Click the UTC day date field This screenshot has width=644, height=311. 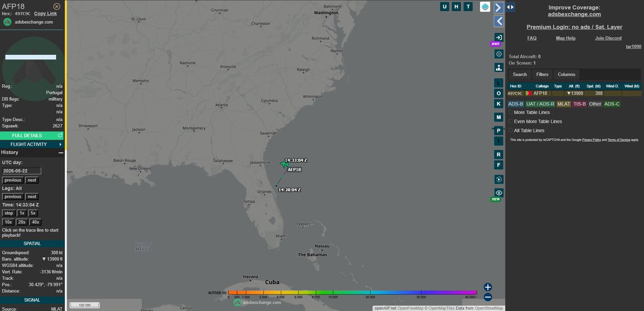coord(21,171)
